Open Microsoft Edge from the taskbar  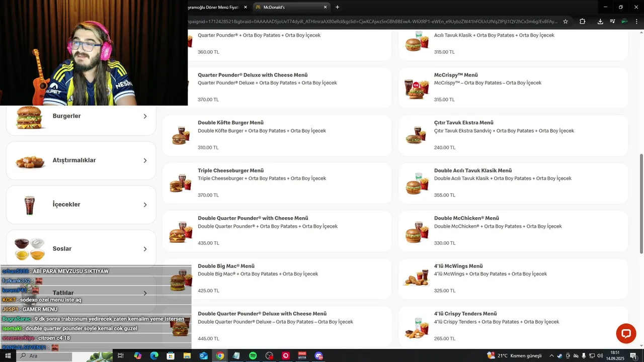pyautogui.click(x=154, y=355)
